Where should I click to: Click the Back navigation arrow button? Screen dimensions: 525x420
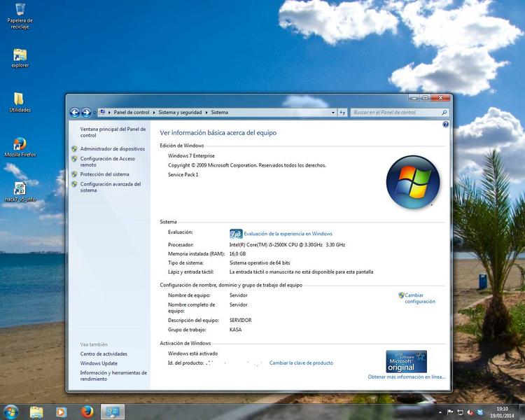point(75,112)
